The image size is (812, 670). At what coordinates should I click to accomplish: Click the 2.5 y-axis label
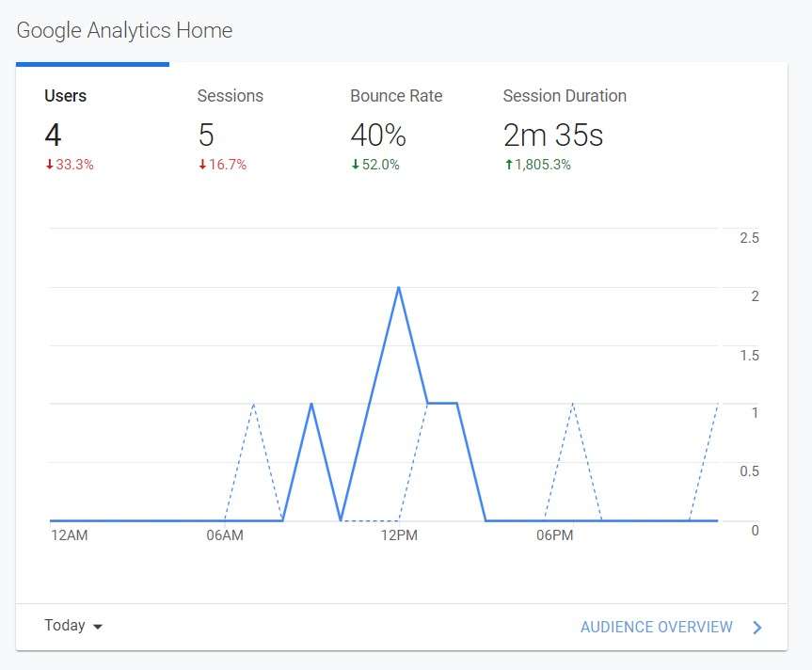(749, 238)
